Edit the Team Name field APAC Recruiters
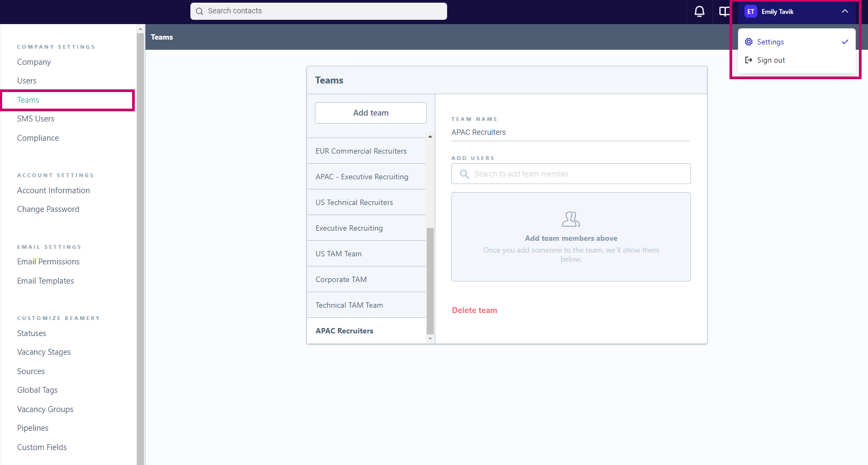 pyautogui.click(x=570, y=132)
